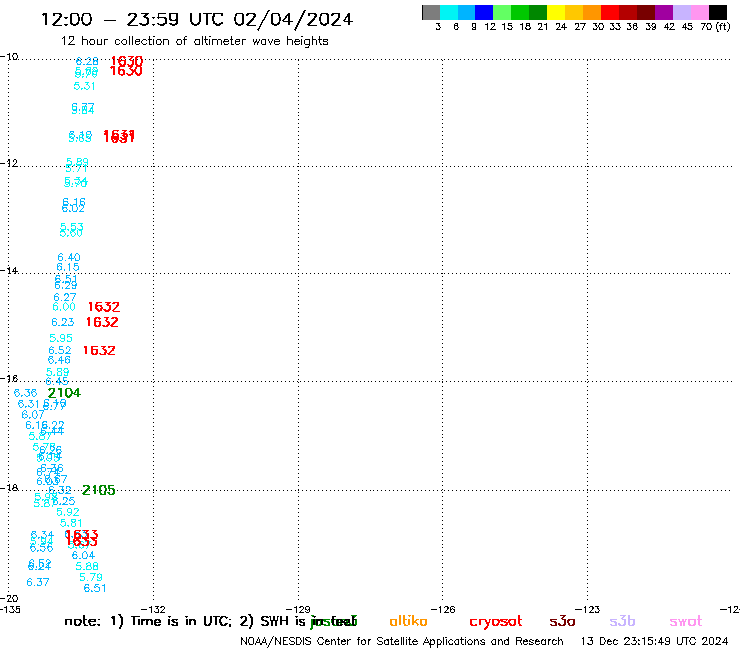This screenshot has height=650, width=740.
Task: Click the wave height value "6.23"
Action: click(63, 322)
